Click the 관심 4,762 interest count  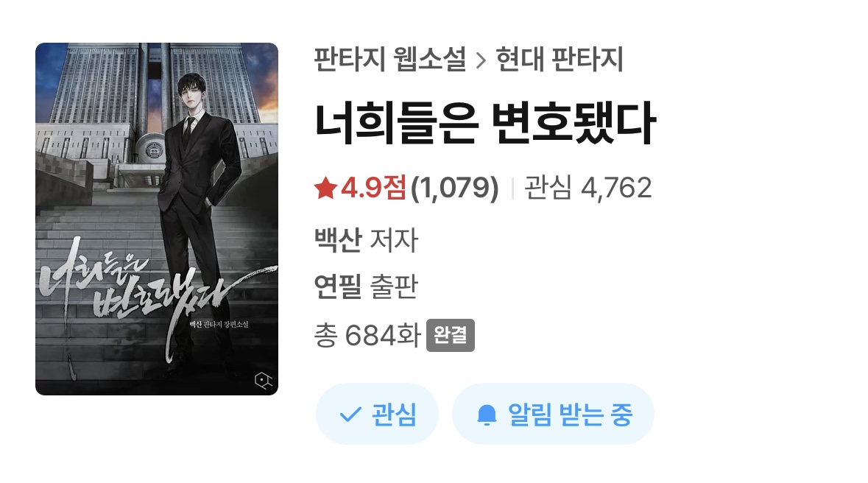coord(588,188)
